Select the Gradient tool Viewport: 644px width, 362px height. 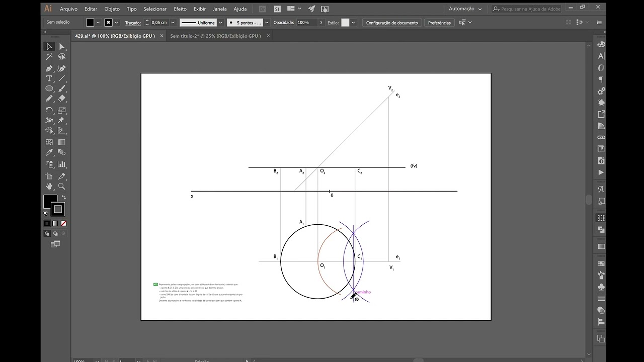[62, 142]
